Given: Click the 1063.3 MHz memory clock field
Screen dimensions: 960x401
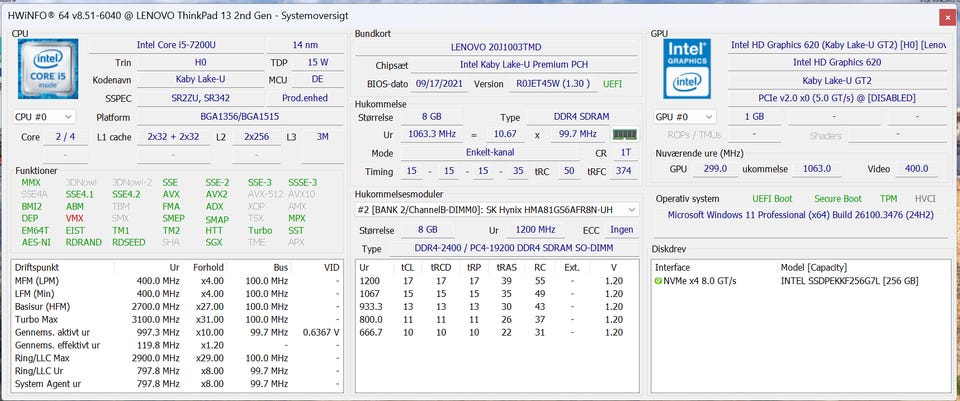Looking at the screenshot, I should [432, 134].
